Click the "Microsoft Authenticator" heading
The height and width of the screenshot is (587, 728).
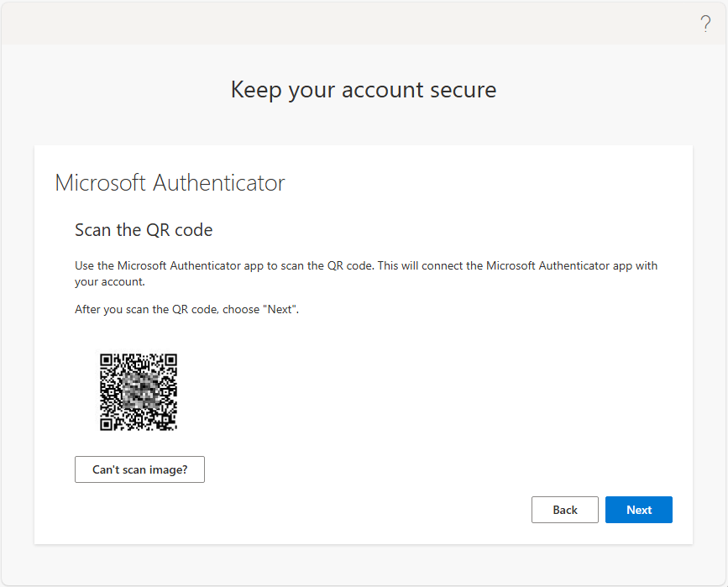(x=170, y=182)
